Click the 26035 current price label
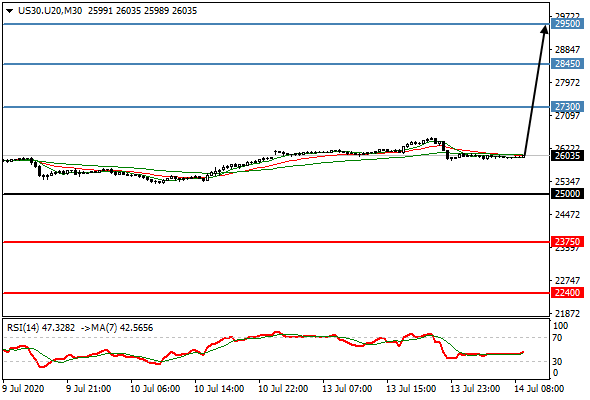Image resolution: width=590 pixels, height=400 pixels. 567,155
